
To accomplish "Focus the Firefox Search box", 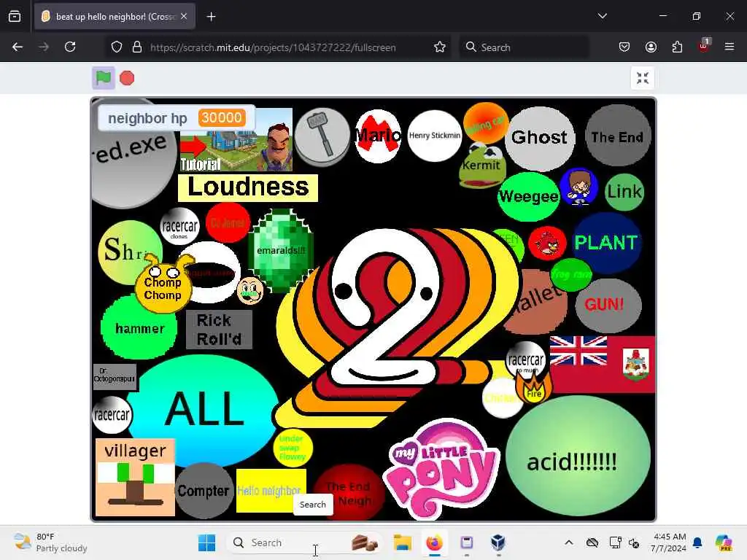I will (524, 47).
